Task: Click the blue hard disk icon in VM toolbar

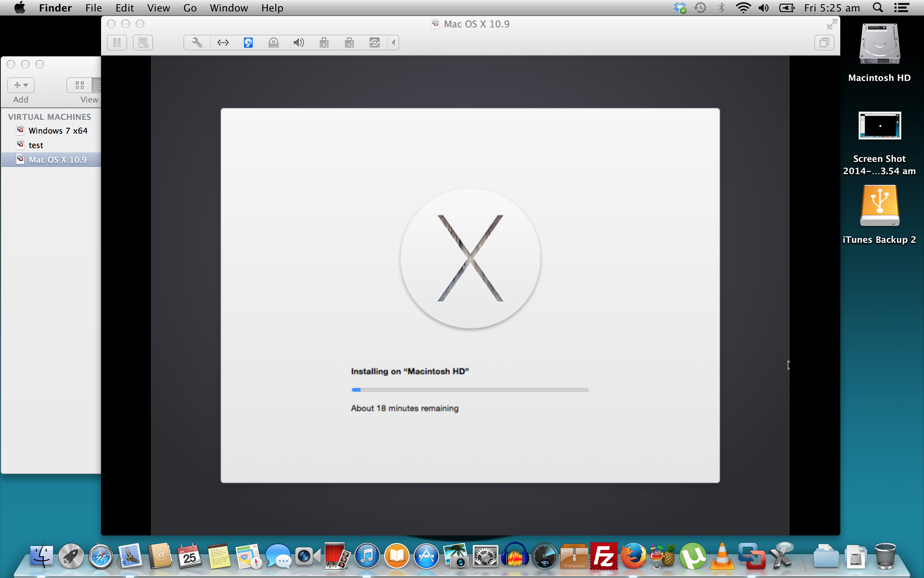Action: pyautogui.click(x=248, y=42)
